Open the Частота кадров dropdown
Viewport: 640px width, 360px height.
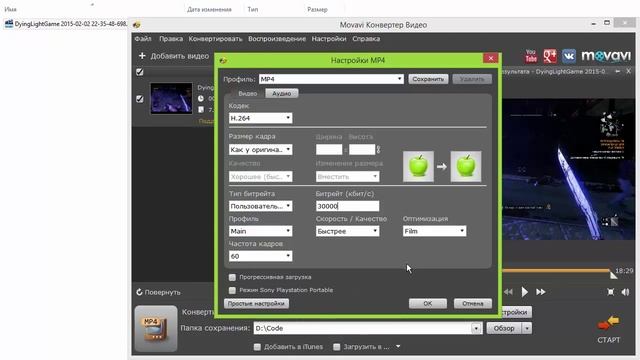point(260,256)
